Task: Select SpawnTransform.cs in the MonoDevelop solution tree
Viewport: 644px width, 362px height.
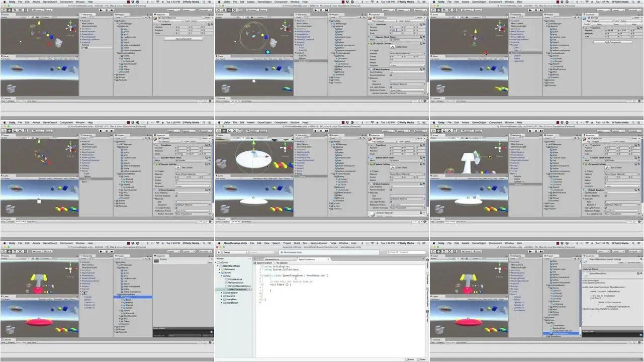Action: 237,289
